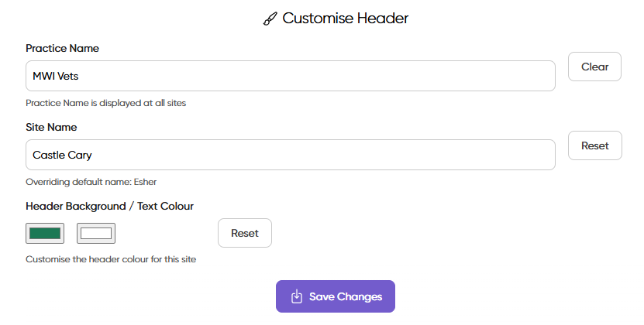Click the 'Save Changes' label text

(346, 296)
